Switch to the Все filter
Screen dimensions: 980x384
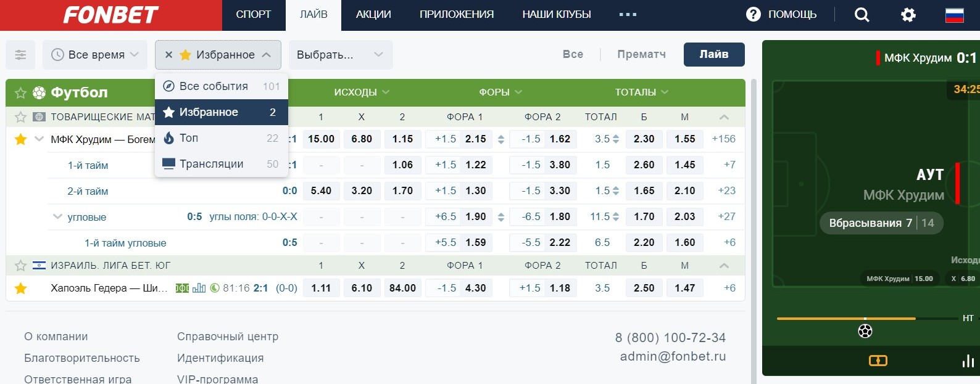[573, 54]
